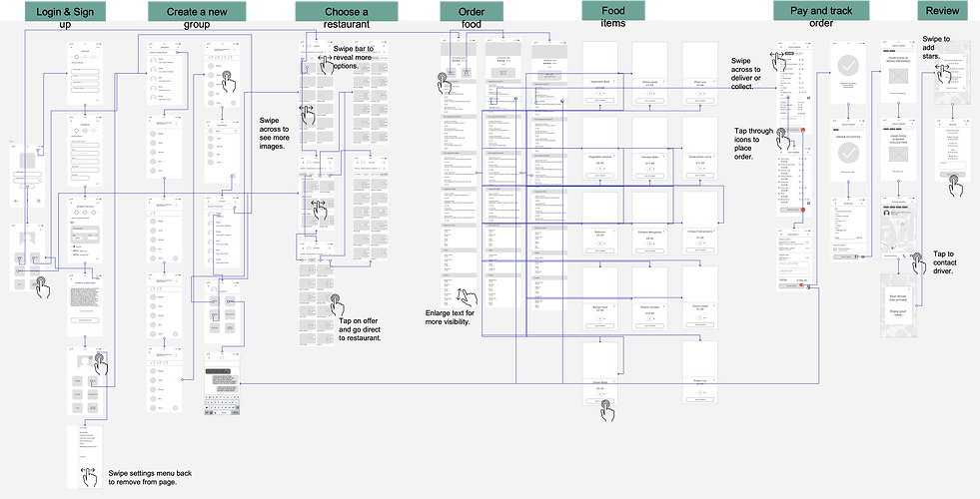Screen dimensions: 980x499
Task: Click the profile avatar placeholder on login screen
Action: (x=26, y=238)
